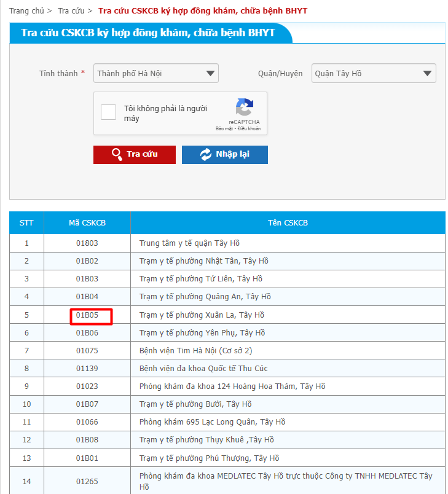This screenshot has height=494, width=448.
Task: Expand the Quận/Huyện dropdown
Action: (374, 73)
